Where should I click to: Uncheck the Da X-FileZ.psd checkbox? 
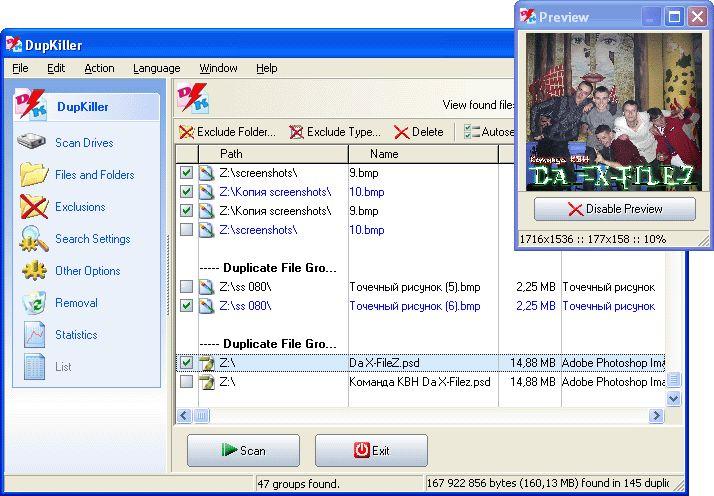click(186, 363)
